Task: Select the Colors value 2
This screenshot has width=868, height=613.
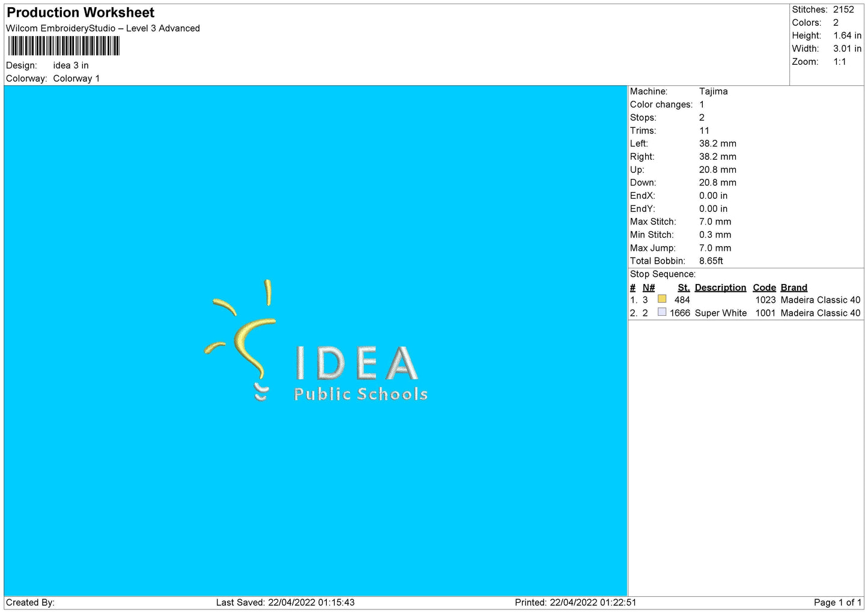Action: pyautogui.click(x=836, y=23)
